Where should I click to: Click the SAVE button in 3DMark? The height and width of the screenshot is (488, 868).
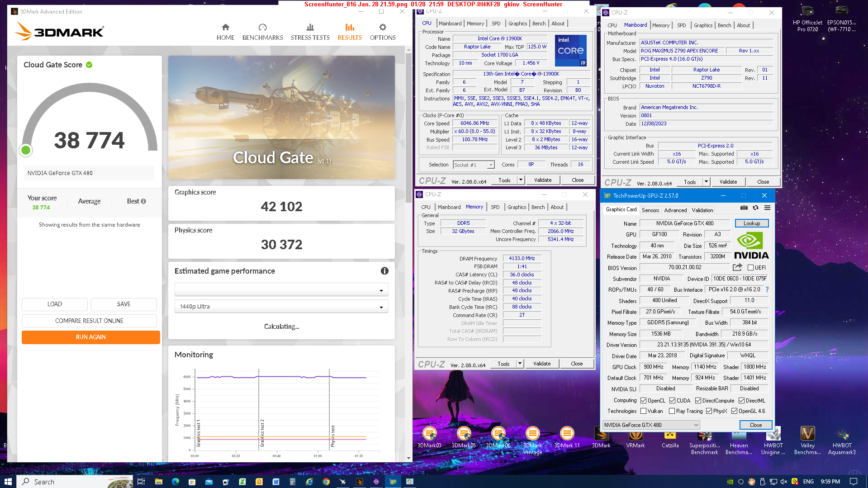tap(123, 304)
